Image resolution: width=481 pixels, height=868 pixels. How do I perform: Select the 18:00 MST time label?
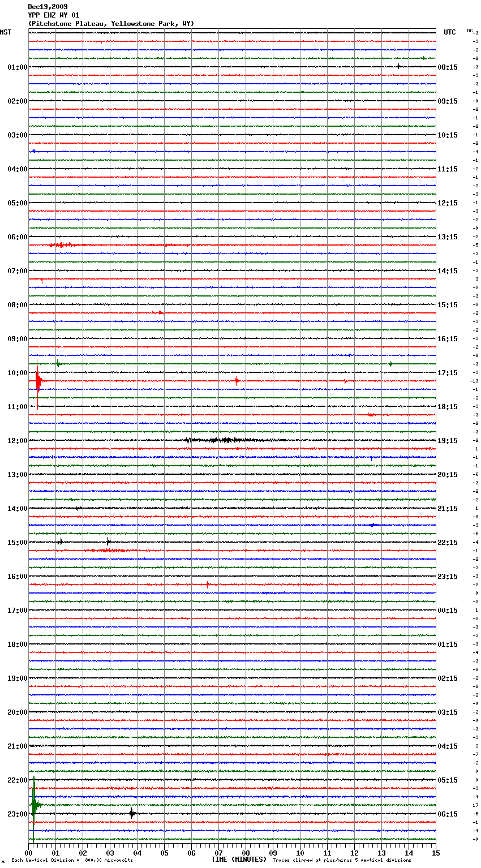click(18, 644)
